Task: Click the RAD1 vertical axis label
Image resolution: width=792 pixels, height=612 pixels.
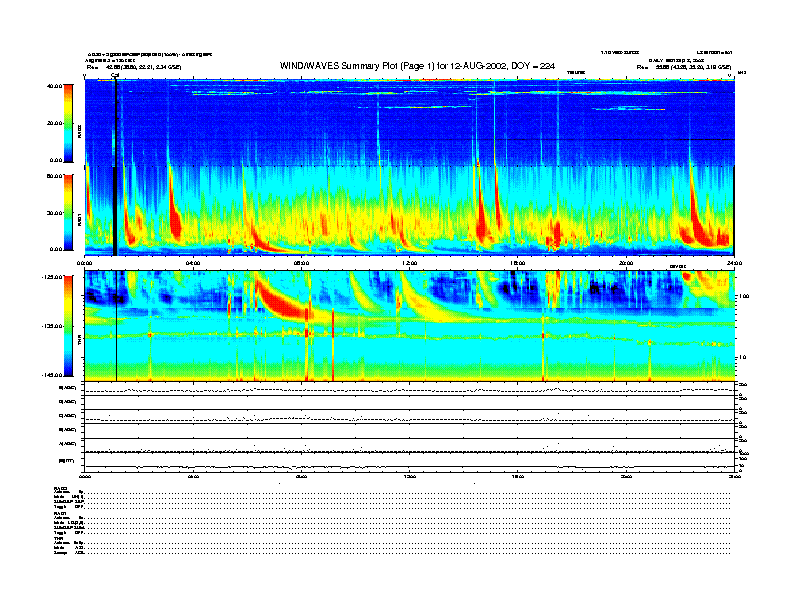Action: [79, 220]
